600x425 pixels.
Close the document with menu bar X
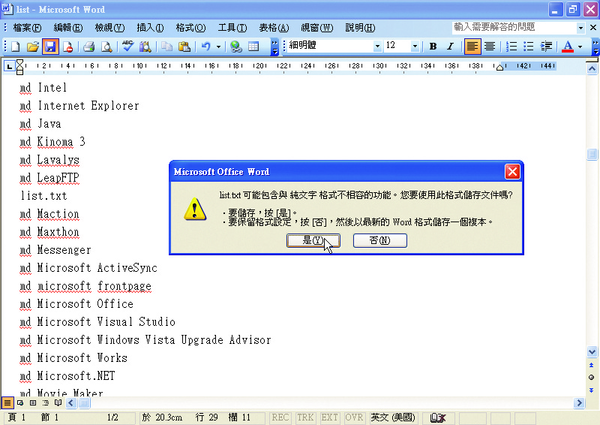pos(593,28)
